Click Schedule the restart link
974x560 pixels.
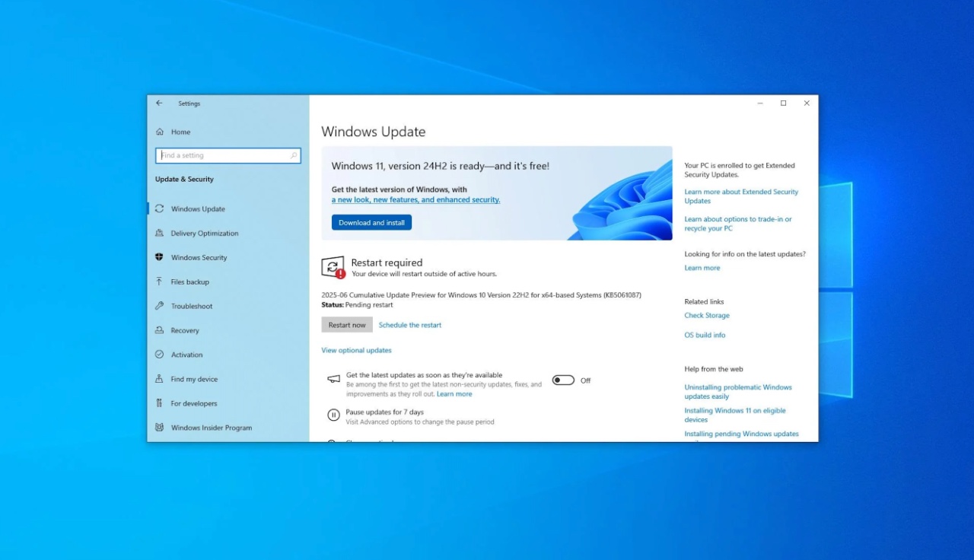[410, 325]
